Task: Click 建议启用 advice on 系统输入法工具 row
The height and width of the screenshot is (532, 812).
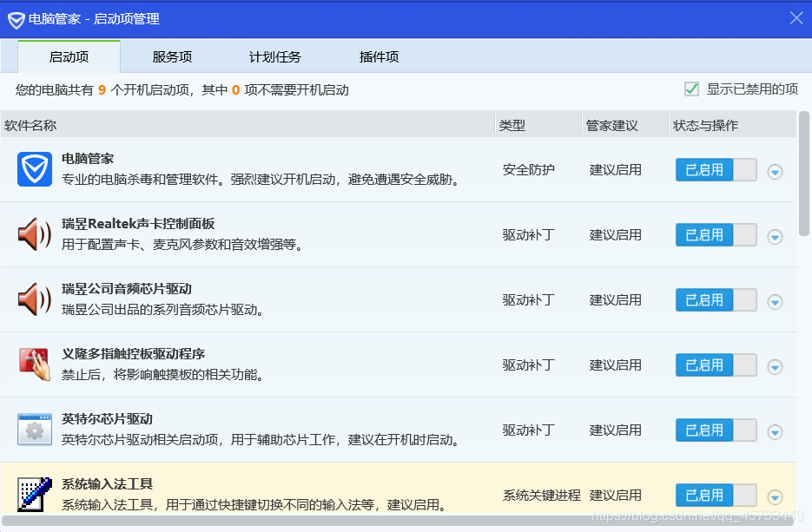Action: click(616, 496)
